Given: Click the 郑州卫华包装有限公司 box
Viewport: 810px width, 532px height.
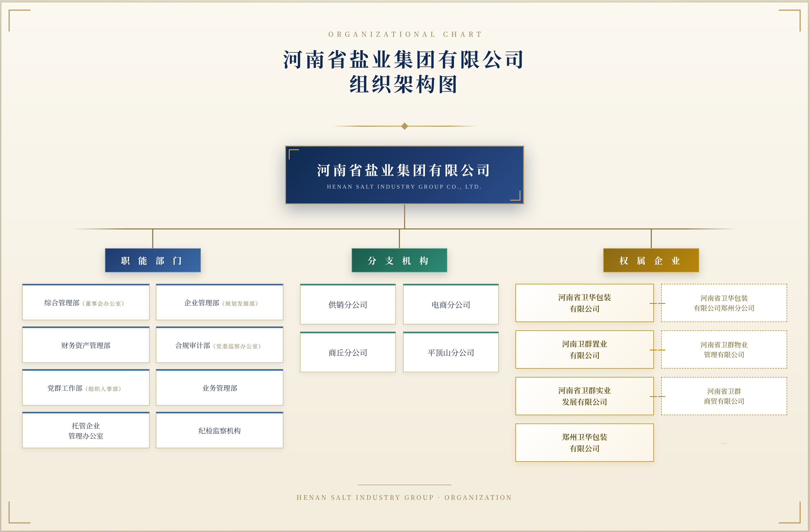Looking at the screenshot, I should 585,443.
